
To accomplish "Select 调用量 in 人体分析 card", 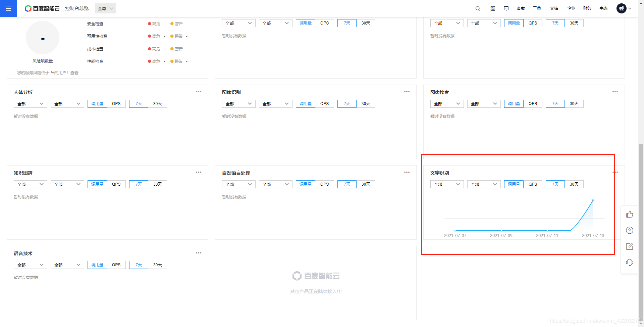I will pyautogui.click(x=97, y=104).
